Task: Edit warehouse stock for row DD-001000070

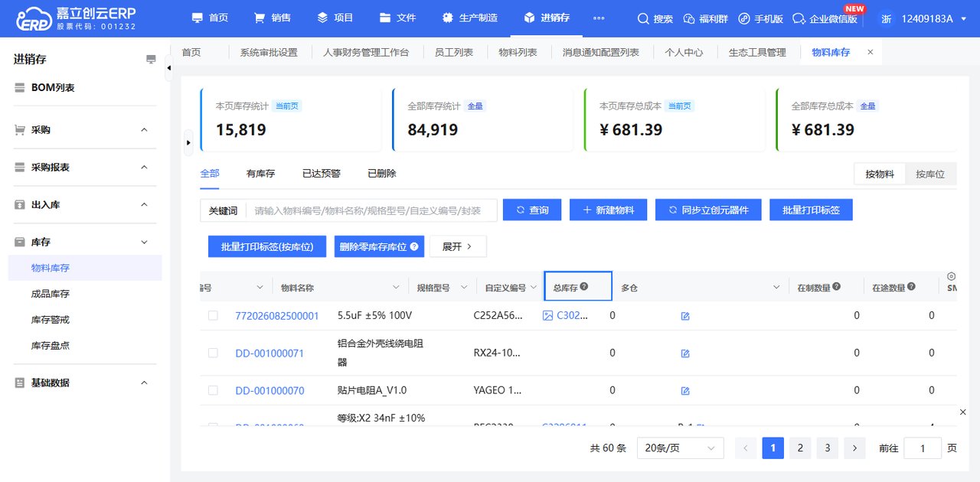Action: pos(685,391)
